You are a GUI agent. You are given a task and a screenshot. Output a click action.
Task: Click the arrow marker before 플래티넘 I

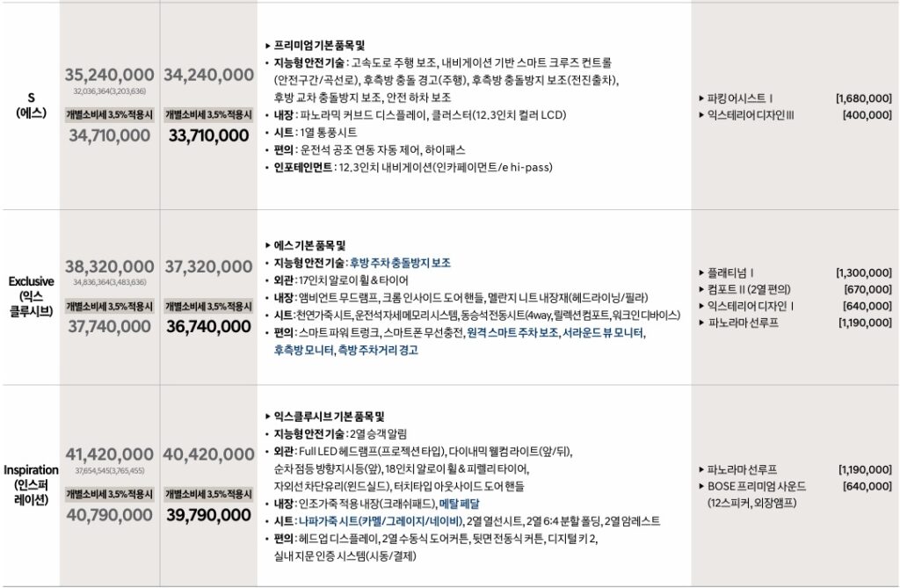(700, 272)
